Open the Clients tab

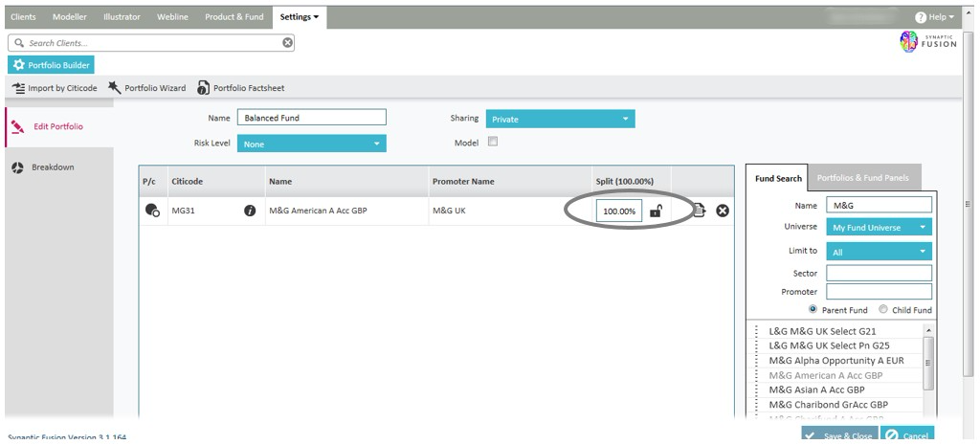tap(23, 17)
